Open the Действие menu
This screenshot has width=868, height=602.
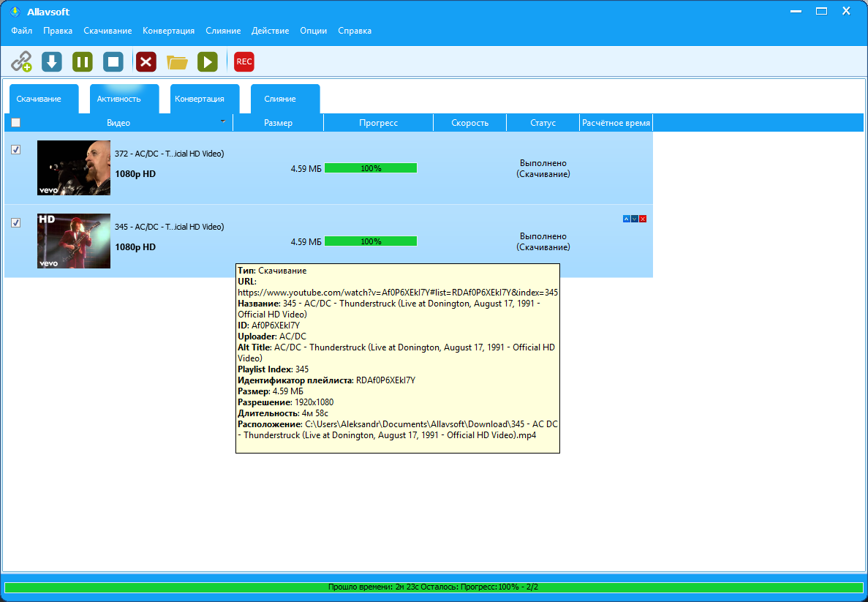coord(270,31)
